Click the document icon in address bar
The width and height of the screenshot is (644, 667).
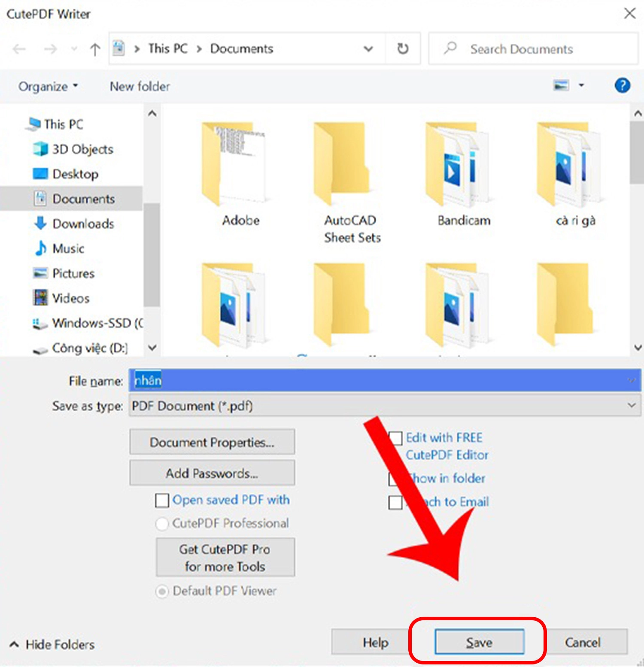point(119,49)
